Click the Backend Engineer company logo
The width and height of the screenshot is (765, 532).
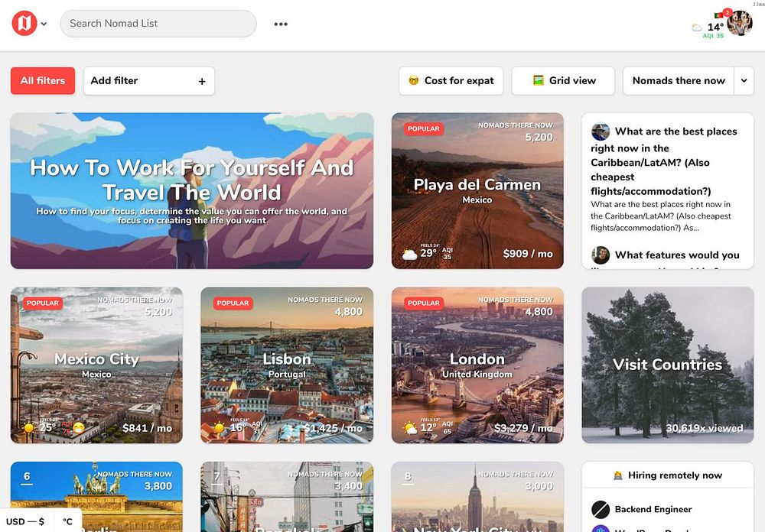(601, 510)
